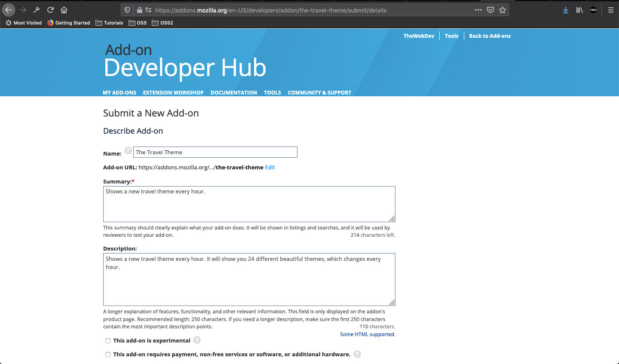Click into the Summary text area

point(249,204)
